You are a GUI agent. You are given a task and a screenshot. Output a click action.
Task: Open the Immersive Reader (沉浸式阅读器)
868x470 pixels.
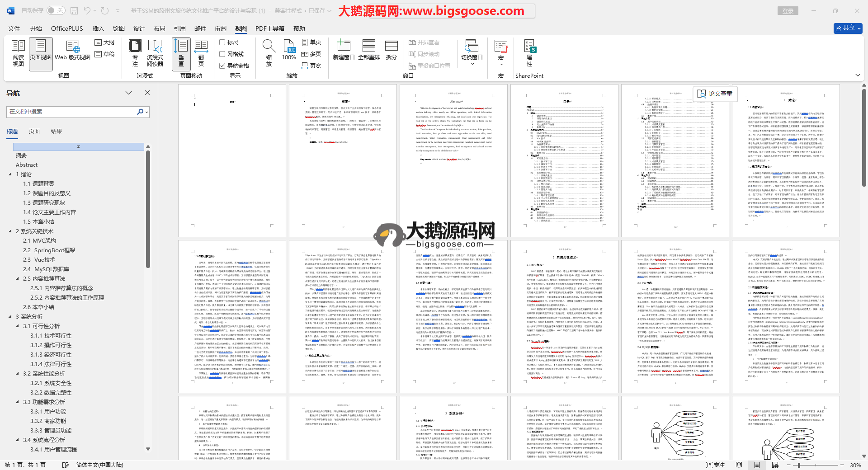point(155,53)
